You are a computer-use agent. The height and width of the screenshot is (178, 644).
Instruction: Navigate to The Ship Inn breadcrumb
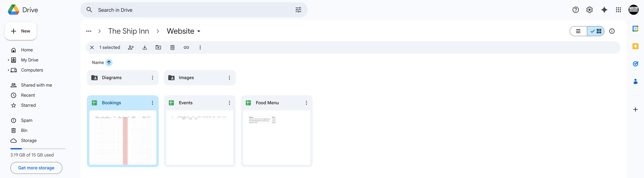click(128, 31)
